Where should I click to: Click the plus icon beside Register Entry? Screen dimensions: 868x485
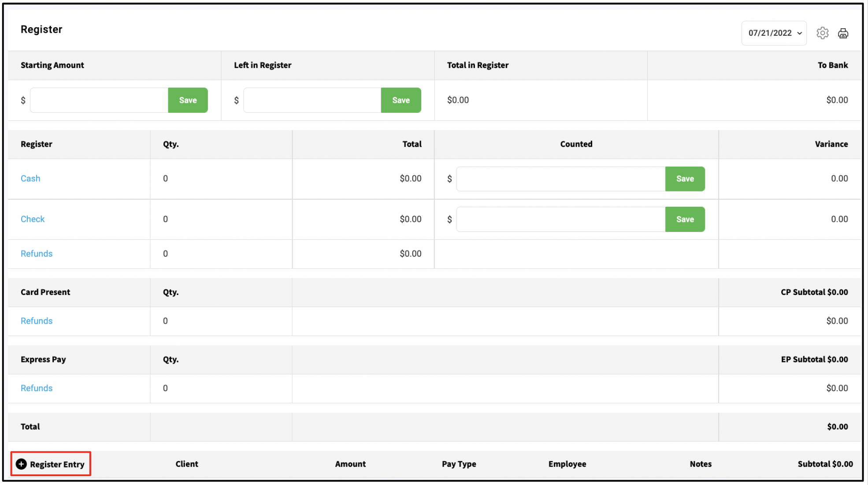tap(21, 464)
